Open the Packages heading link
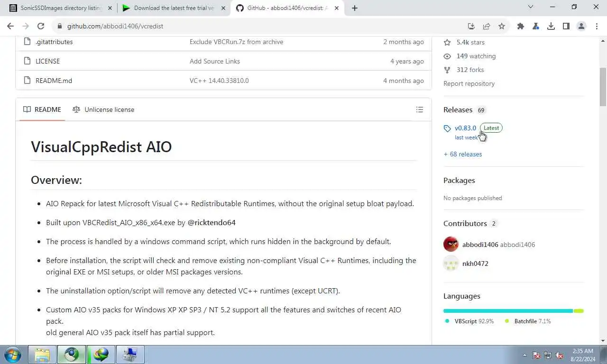The width and height of the screenshot is (607, 364). click(x=459, y=181)
